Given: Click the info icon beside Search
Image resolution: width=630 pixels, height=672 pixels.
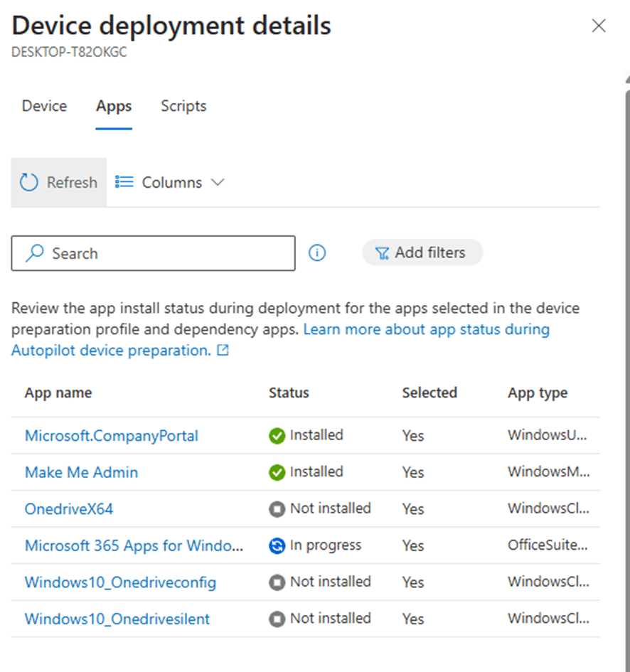Looking at the screenshot, I should pos(317,253).
